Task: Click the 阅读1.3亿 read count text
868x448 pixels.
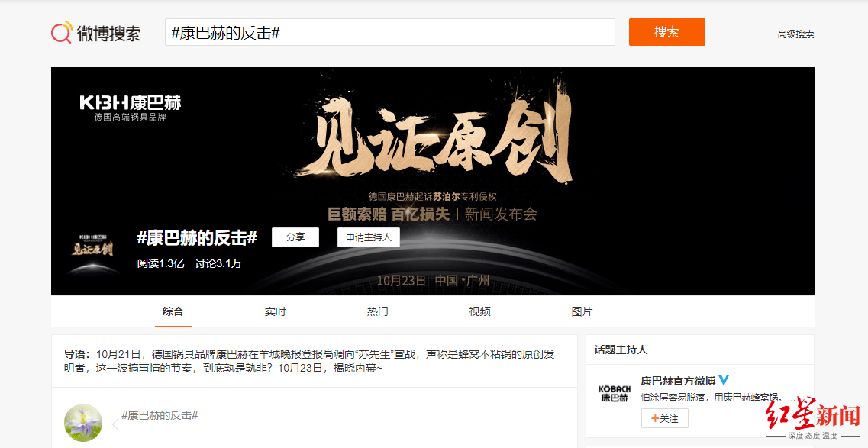Action: pyautogui.click(x=160, y=263)
